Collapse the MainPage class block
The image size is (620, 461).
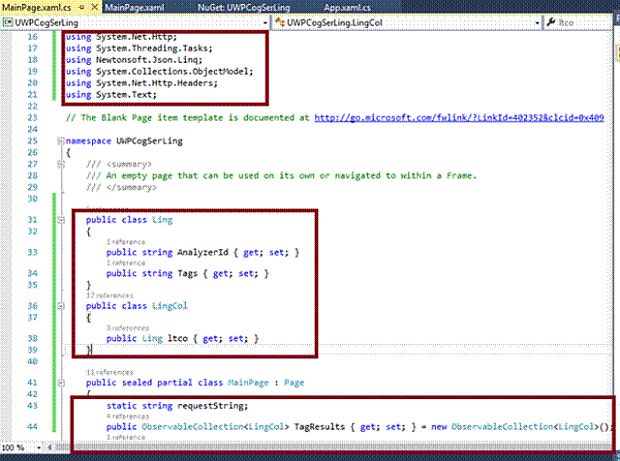click(61, 383)
